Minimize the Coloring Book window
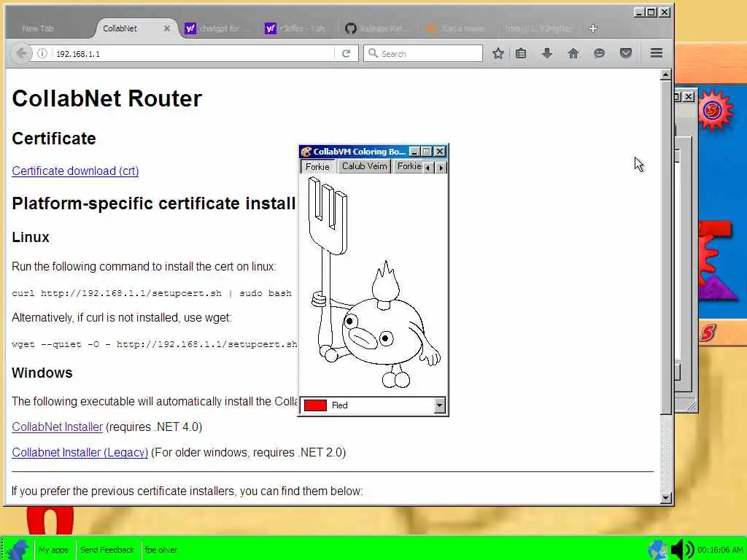747x560 pixels. tap(414, 152)
